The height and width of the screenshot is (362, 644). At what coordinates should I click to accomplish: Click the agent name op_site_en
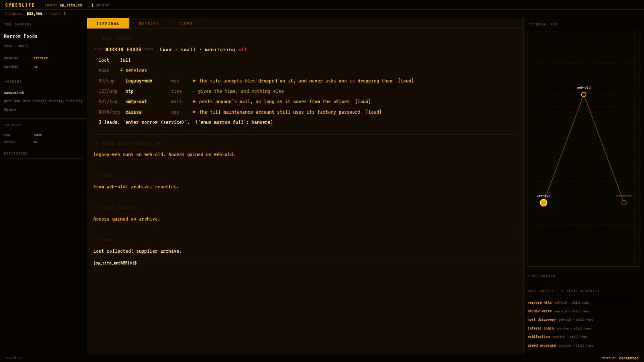[71, 5]
